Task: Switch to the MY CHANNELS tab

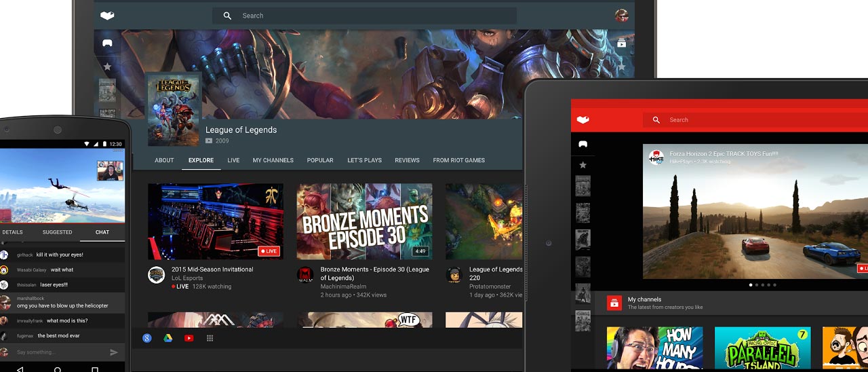Action: pyautogui.click(x=273, y=160)
